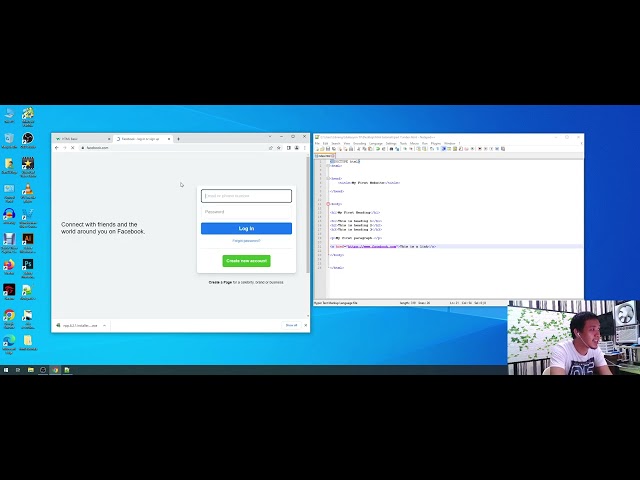The image size is (640, 480).
Task: Open Notepad++ View menu
Action: coord(347,143)
